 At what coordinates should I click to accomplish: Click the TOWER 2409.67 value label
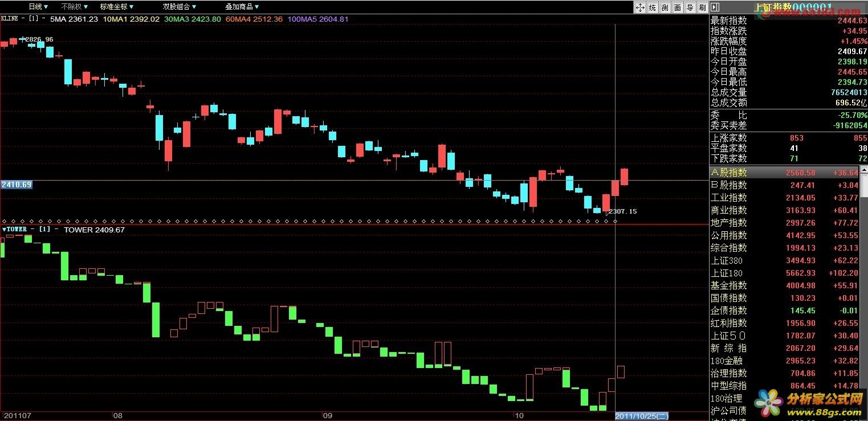tap(94, 230)
